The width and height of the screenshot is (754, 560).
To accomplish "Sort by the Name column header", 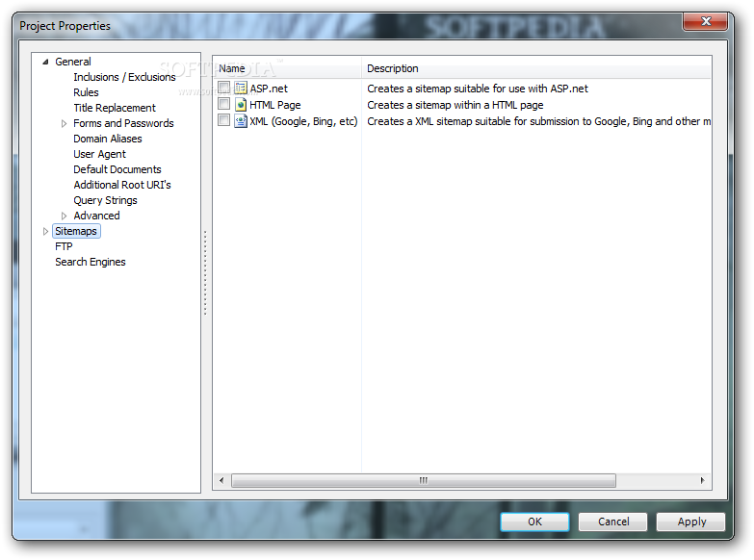I will 287,68.
